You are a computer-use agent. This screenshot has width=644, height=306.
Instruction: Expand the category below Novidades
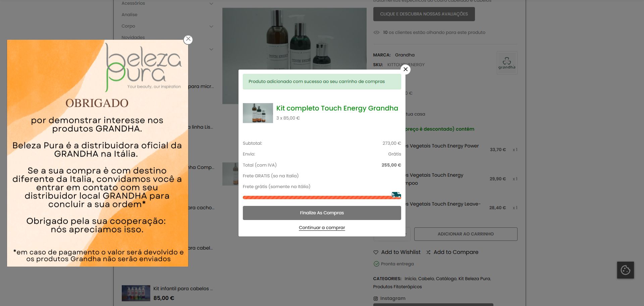click(211, 49)
